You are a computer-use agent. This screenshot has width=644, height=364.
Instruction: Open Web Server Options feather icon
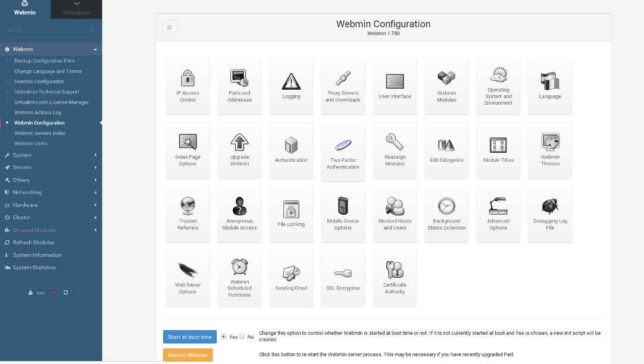(x=187, y=278)
